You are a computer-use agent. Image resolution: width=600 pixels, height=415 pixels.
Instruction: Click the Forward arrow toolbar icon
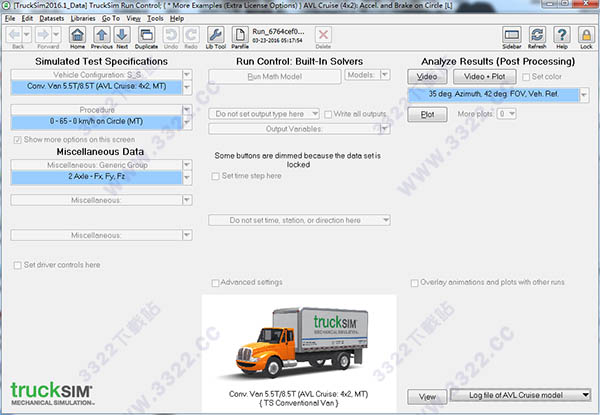[43, 35]
